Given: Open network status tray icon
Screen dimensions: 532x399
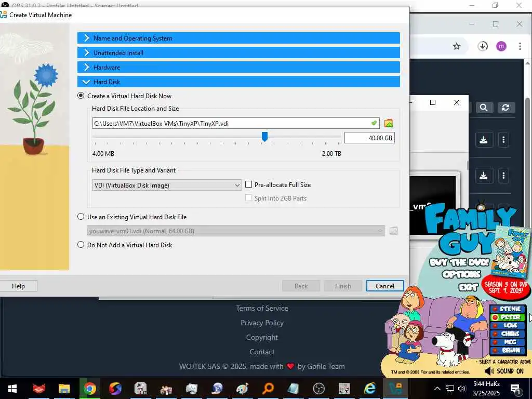Looking at the screenshot, I should pos(450,389).
